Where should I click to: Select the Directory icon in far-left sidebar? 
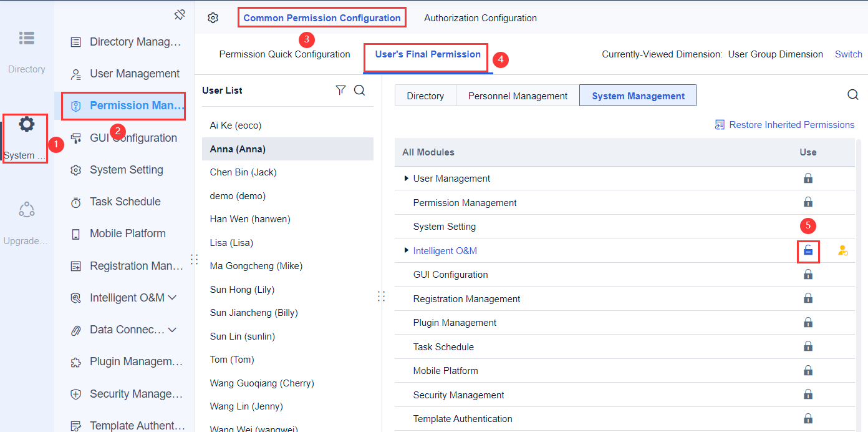(x=26, y=37)
